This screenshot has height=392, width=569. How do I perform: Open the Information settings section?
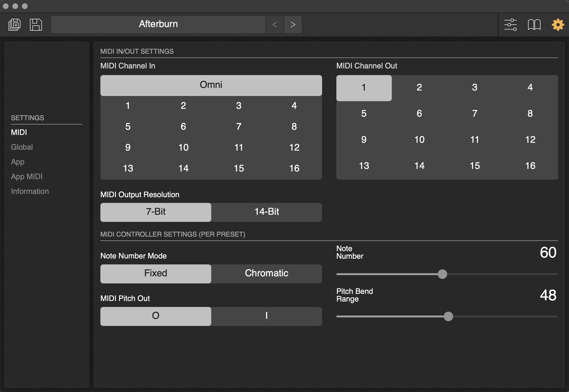pos(30,191)
